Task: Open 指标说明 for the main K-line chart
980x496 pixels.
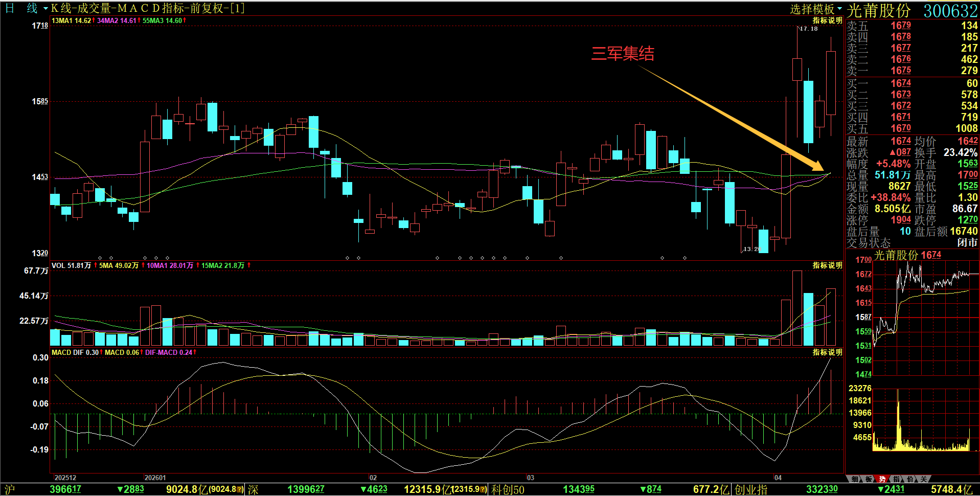Action: (827, 20)
